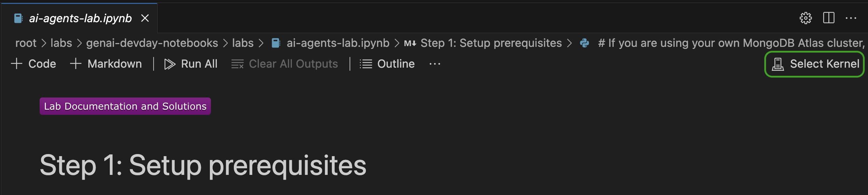
Task: Close the ai-agents-lab.ipynb tab
Action: point(145,18)
